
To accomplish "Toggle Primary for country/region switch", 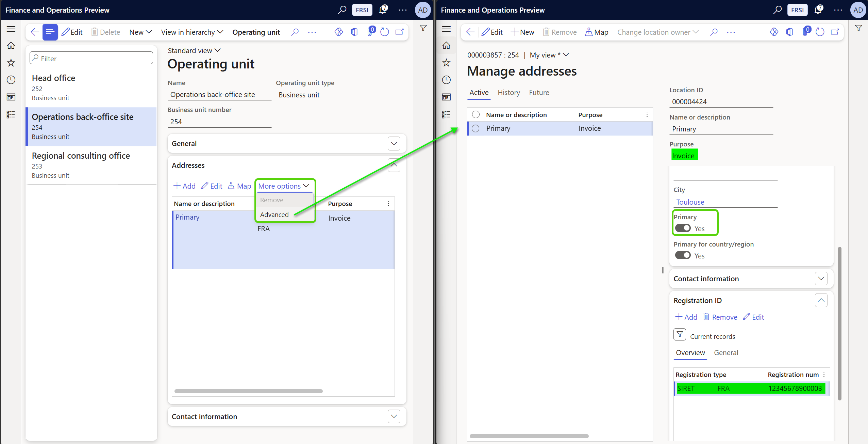I will tap(683, 255).
